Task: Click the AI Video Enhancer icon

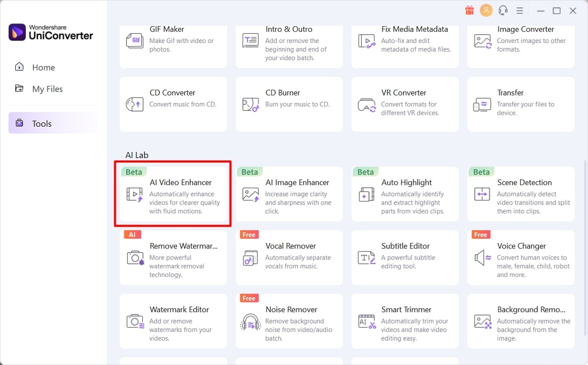Action: click(x=134, y=194)
